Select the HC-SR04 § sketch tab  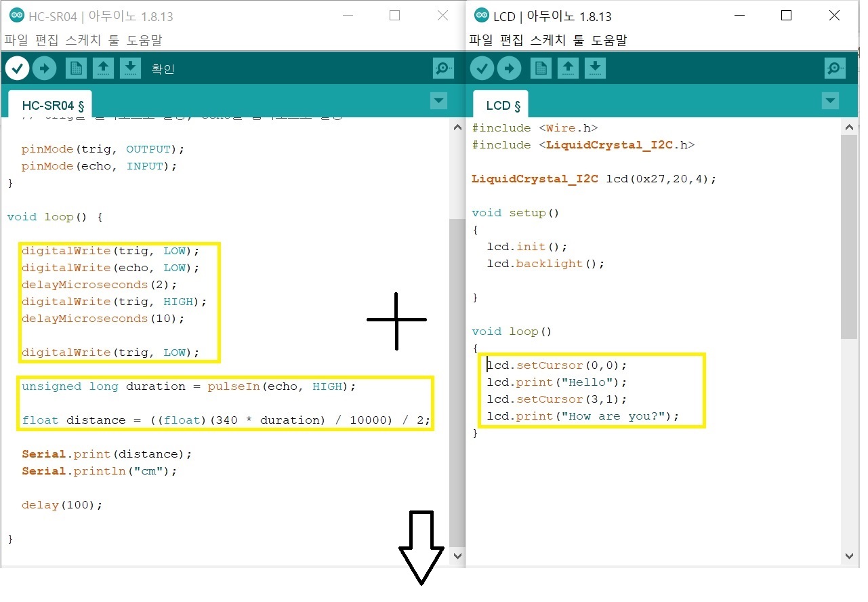pos(50,105)
